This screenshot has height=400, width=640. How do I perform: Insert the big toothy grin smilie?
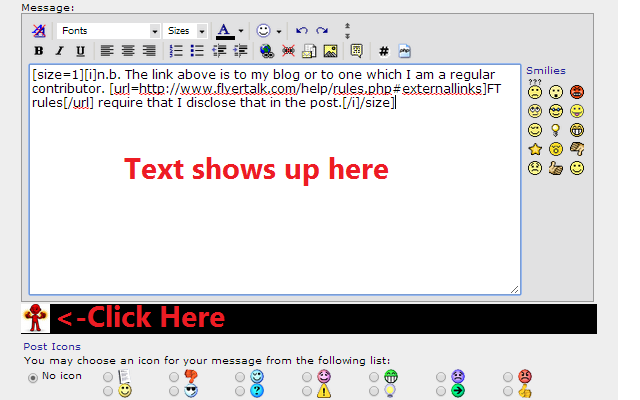pos(577,130)
